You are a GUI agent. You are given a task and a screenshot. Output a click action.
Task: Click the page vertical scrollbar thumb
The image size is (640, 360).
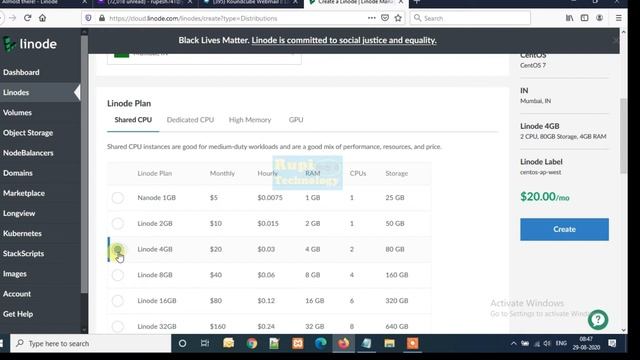point(623,136)
